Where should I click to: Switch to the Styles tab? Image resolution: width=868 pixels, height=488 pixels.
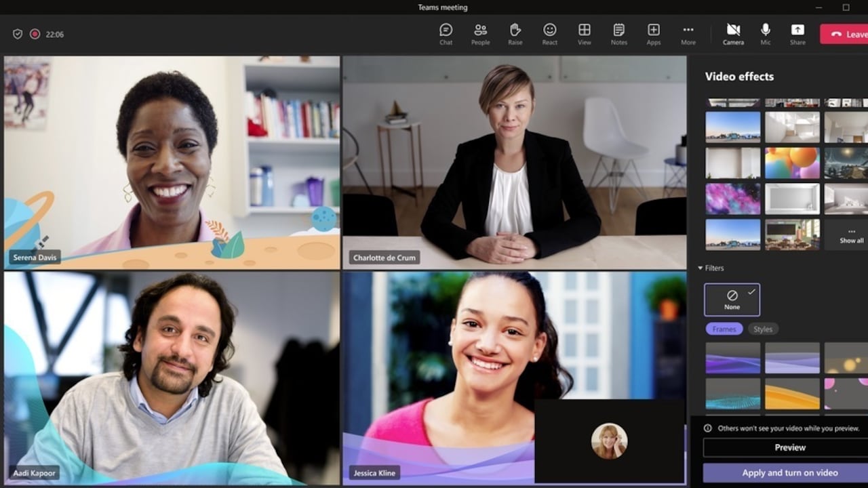coord(763,329)
